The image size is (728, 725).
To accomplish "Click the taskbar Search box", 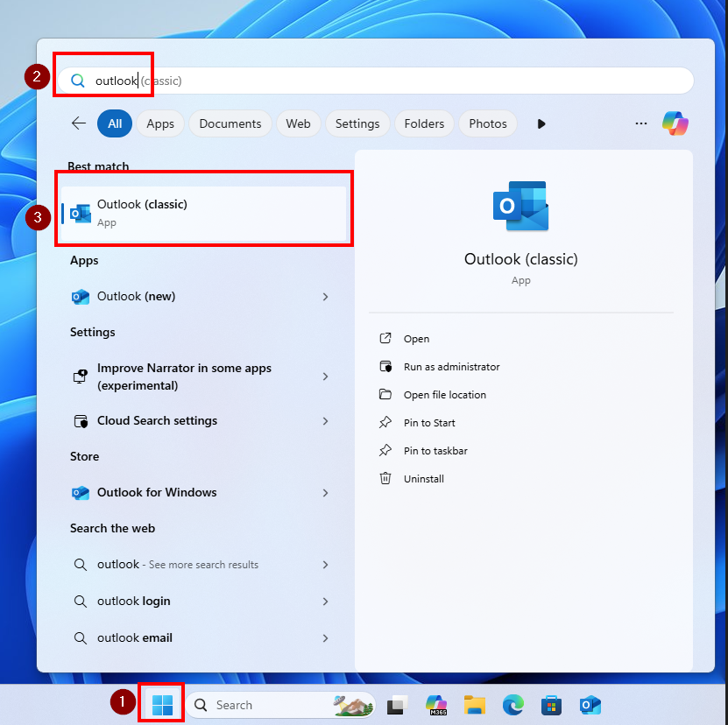I will (x=280, y=705).
